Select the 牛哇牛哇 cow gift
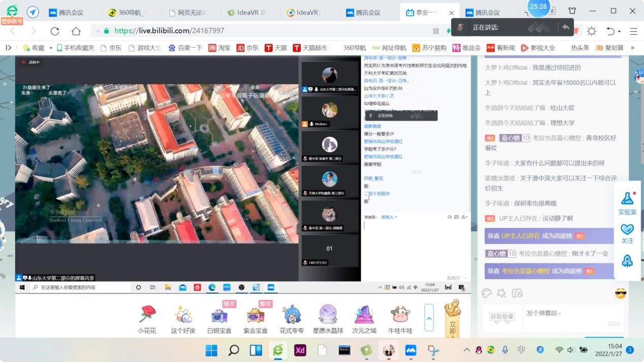Image resolution: width=644 pixels, height=362 pixels. coord(400,315)
